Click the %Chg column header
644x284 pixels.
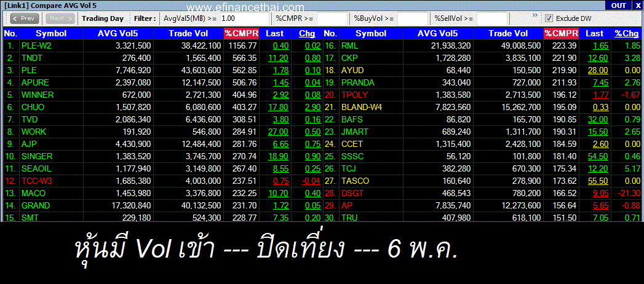[627, 34]
